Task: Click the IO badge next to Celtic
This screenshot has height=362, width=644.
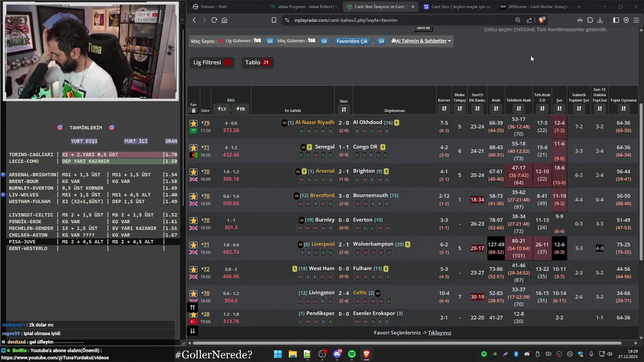Action: tap(377, 293)
